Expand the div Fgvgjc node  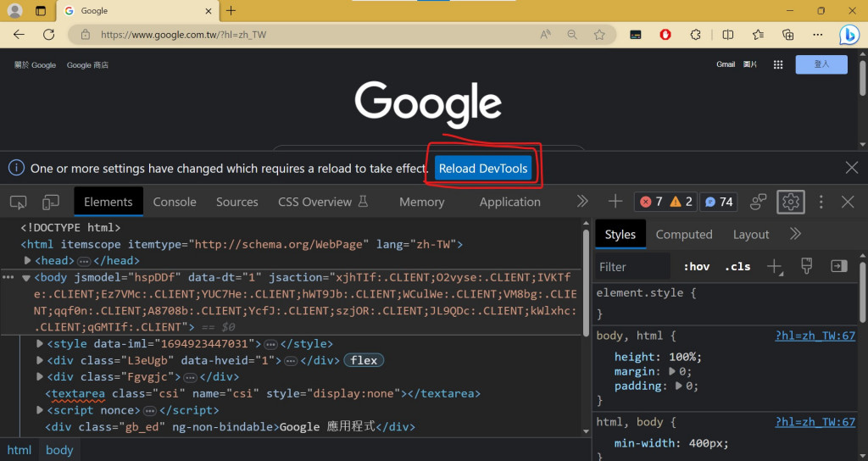pyautogui.click(x=39, y=377)
